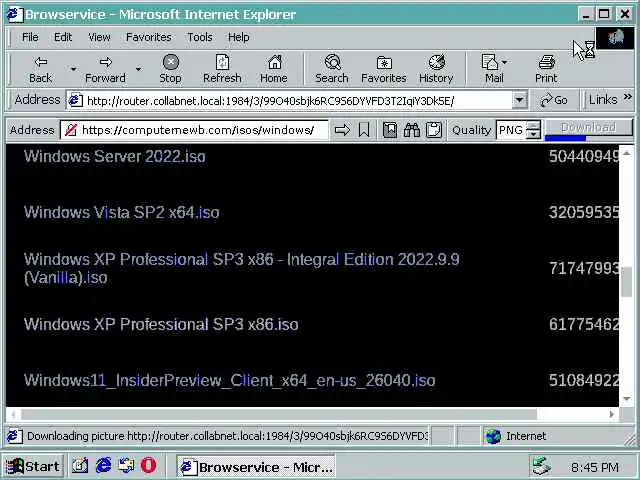640x480 pixels.
Task: Open the Tools menu
Action: pos(200,37)
